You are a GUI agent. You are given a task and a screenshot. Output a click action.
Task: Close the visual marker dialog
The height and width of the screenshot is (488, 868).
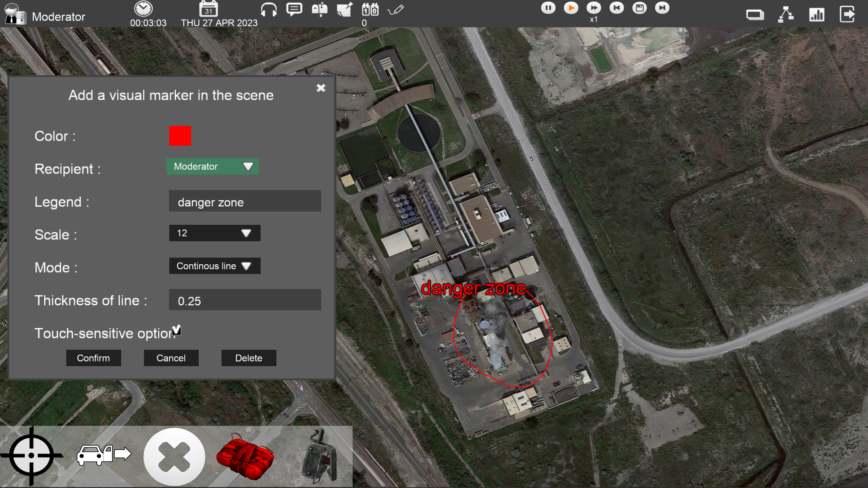pyautogui.click(x=321, y=88)
